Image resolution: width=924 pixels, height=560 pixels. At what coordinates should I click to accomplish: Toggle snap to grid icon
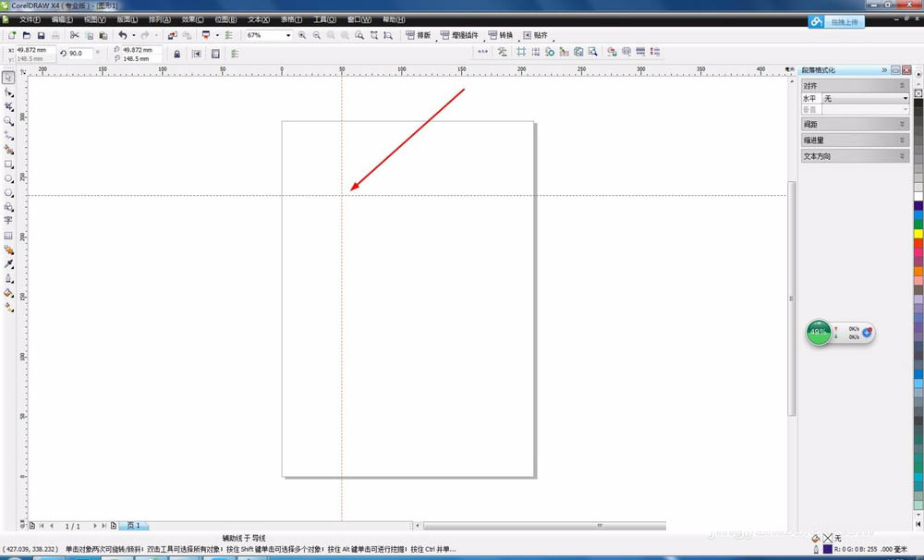click(x=521, y=52)
